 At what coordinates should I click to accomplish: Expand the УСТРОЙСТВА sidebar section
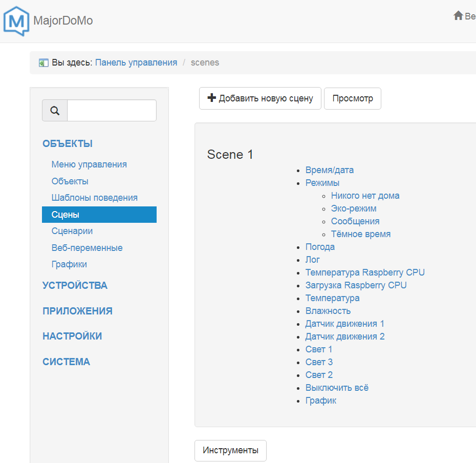[75, 286]
